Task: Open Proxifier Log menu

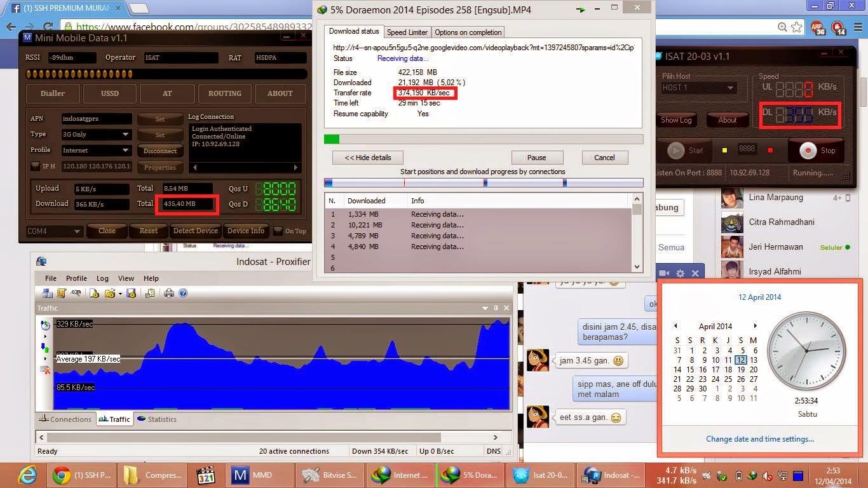Action: 102,278
